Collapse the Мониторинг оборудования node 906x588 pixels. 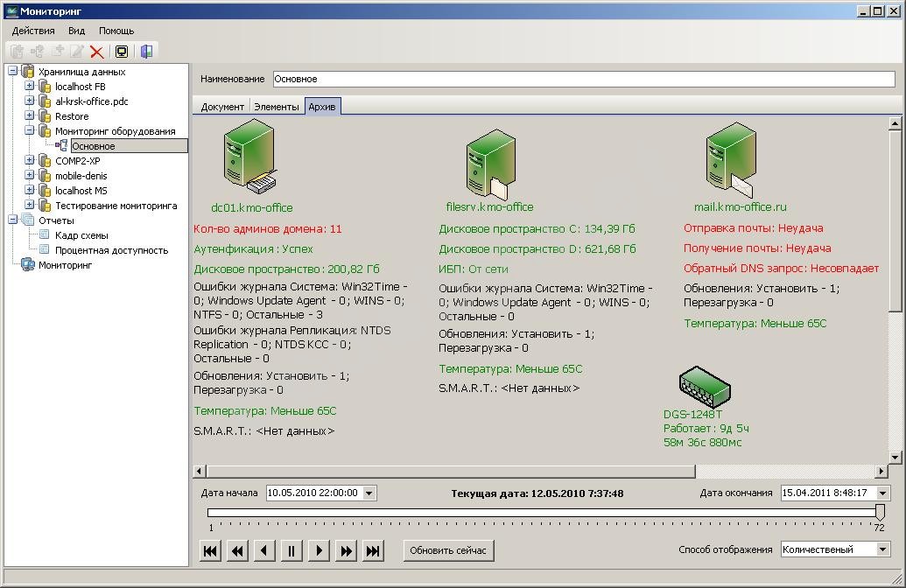30,131
